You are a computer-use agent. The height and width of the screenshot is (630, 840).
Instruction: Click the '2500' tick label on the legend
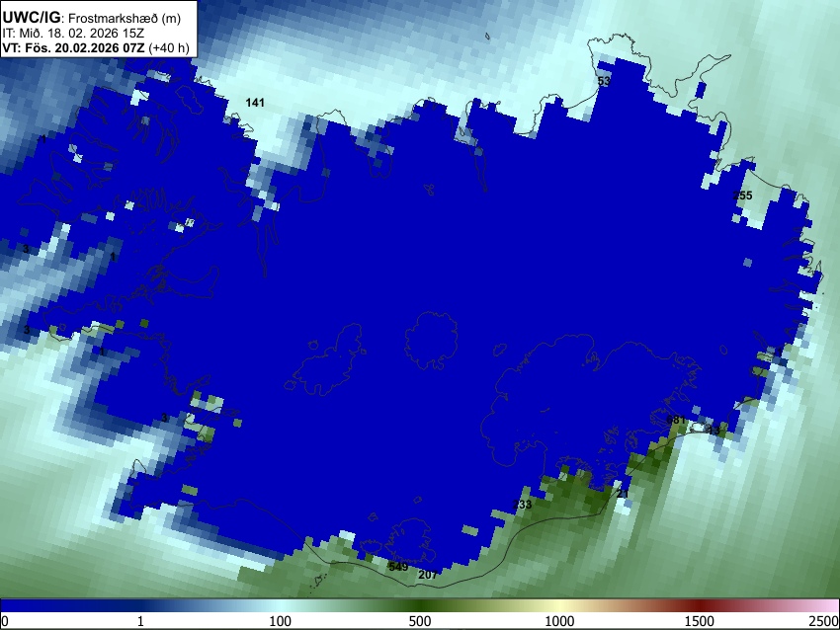824,621
